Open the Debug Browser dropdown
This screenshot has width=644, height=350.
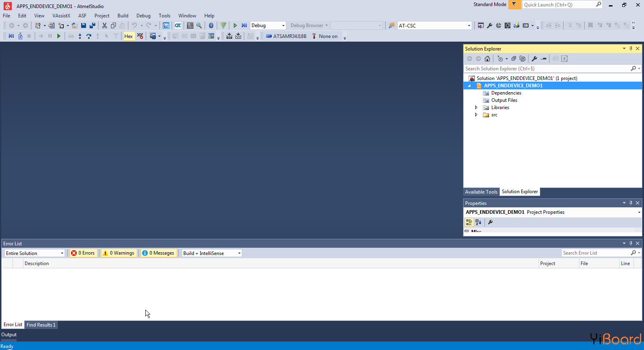pos(309,25)
